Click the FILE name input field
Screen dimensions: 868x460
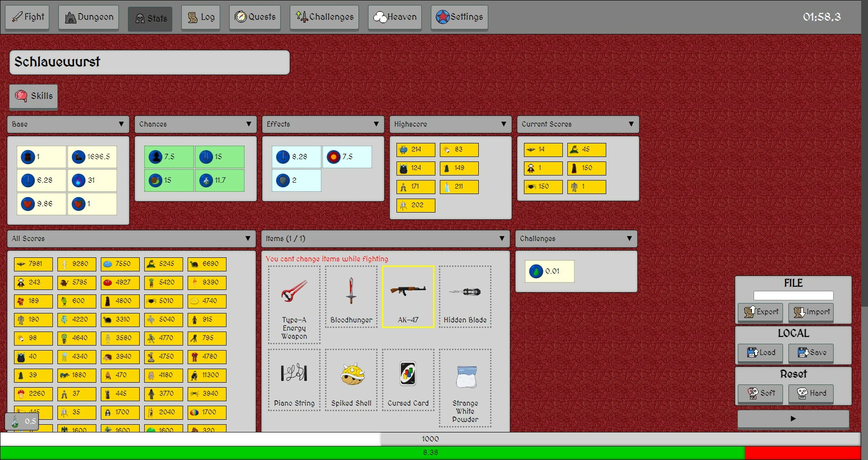pyautogui.click(x=793, y=295)
